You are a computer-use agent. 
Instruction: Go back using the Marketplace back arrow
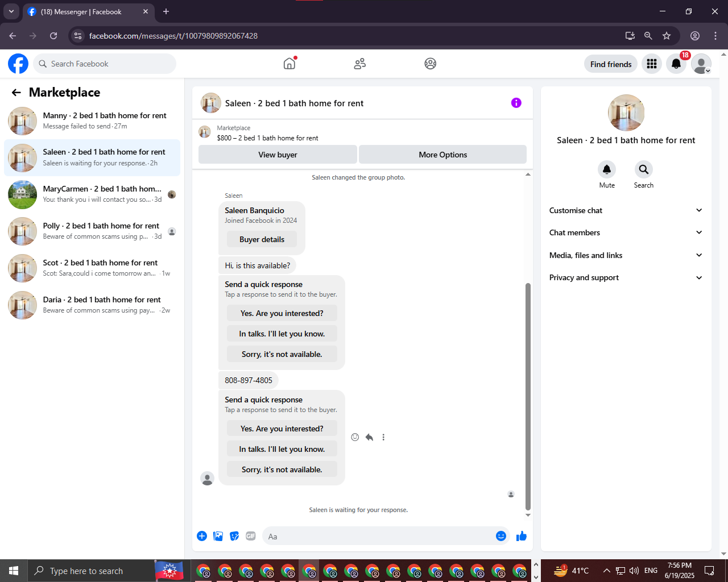point(16,92)
